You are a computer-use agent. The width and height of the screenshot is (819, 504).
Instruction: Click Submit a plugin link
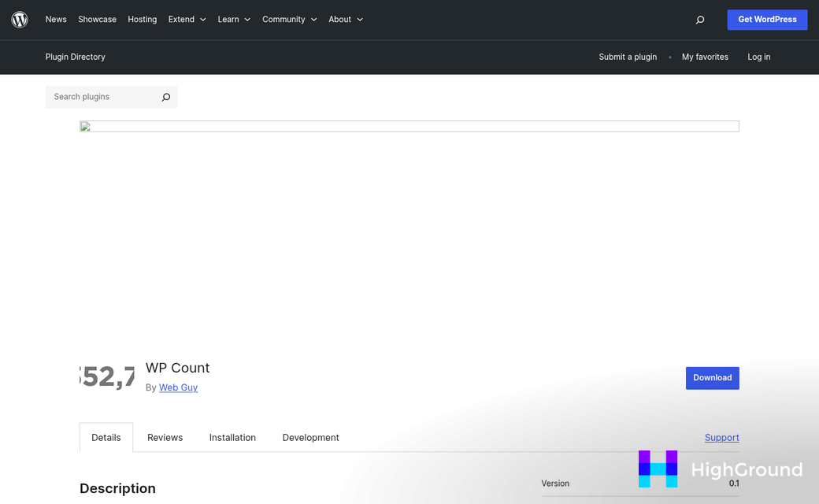[628, 57]
